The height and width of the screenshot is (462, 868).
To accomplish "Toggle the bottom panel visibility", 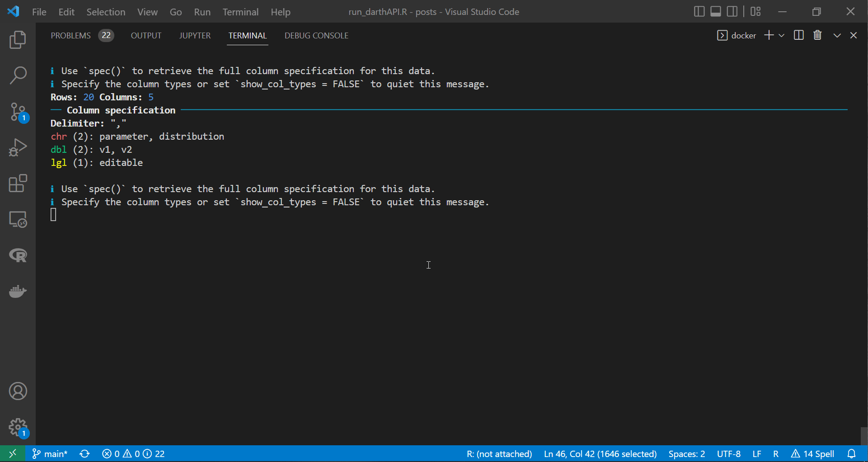I will (715, 12).
